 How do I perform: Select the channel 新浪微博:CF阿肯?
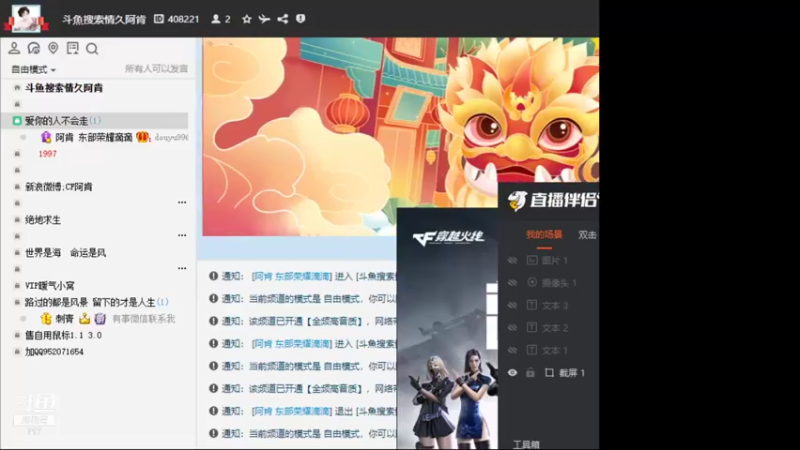(59, 187)
